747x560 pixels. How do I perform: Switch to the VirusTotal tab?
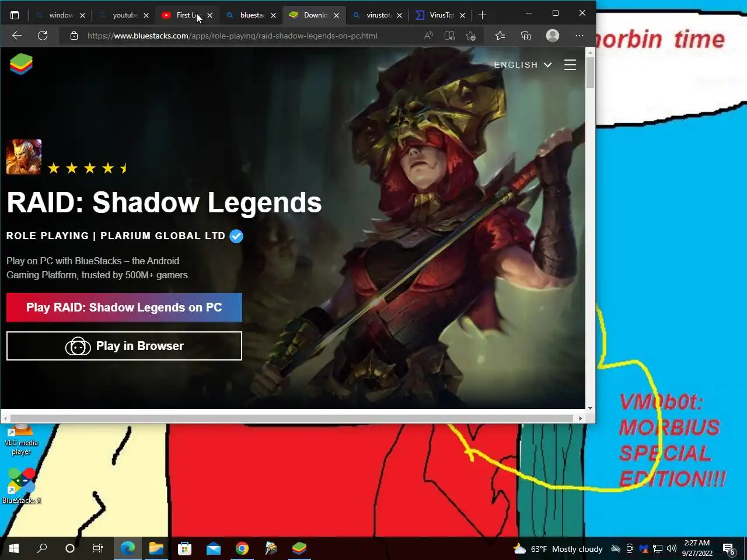(x=441, y=15)
